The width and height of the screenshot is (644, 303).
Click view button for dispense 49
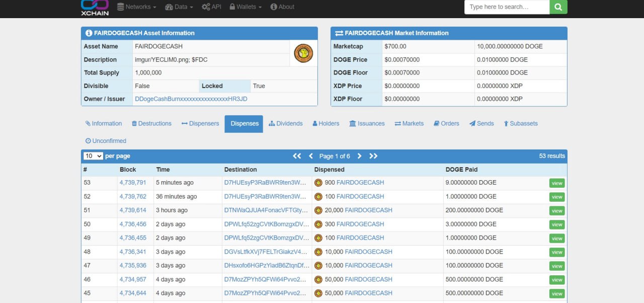(557, 239)
